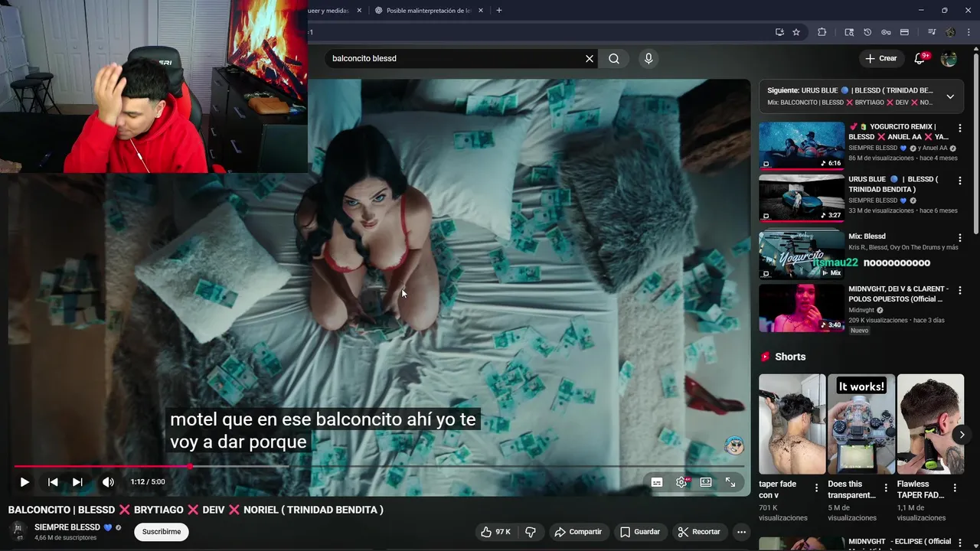Expand the Siguiente playlist panel chevron
Image resolution: width=980 pixels, height=551 pixels.
pyautogui.click(x=950, y=96)
